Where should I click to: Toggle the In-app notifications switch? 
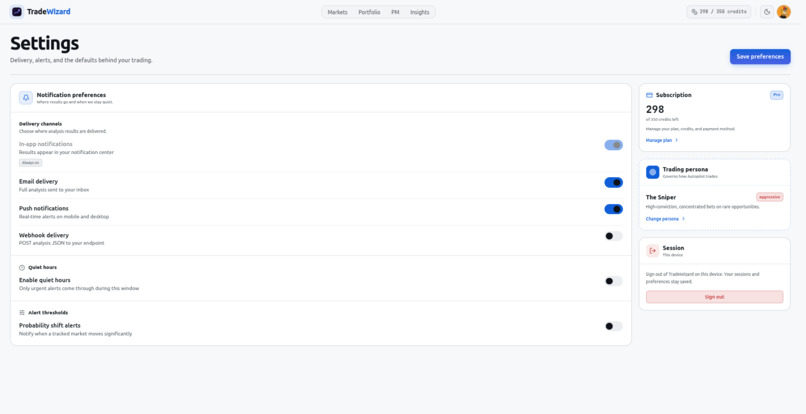point(613,145)
